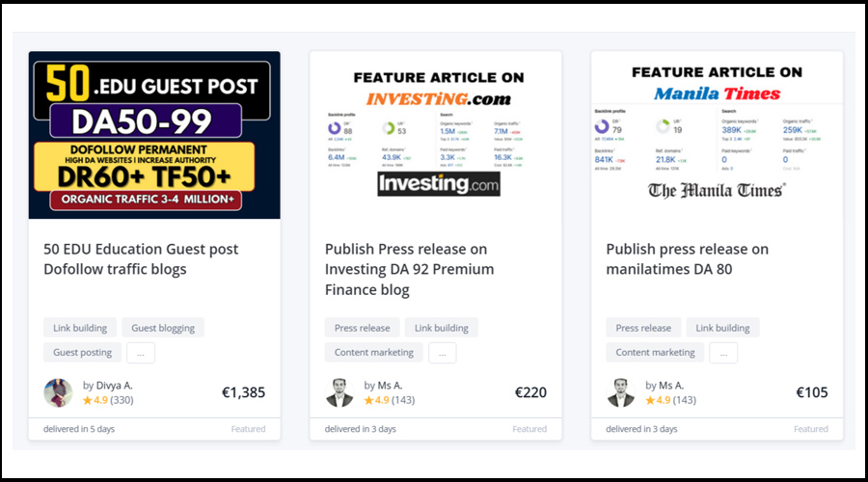Viewport: 868px width, 482px height.
Task: Expand more tags on the Investing card
Action: tap(442, 353)
